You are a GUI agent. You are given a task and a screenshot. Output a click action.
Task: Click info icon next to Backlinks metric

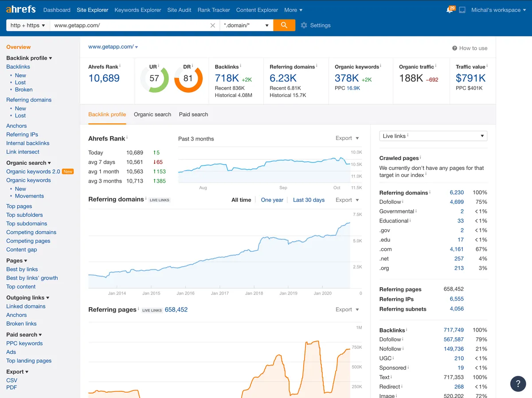241,66
